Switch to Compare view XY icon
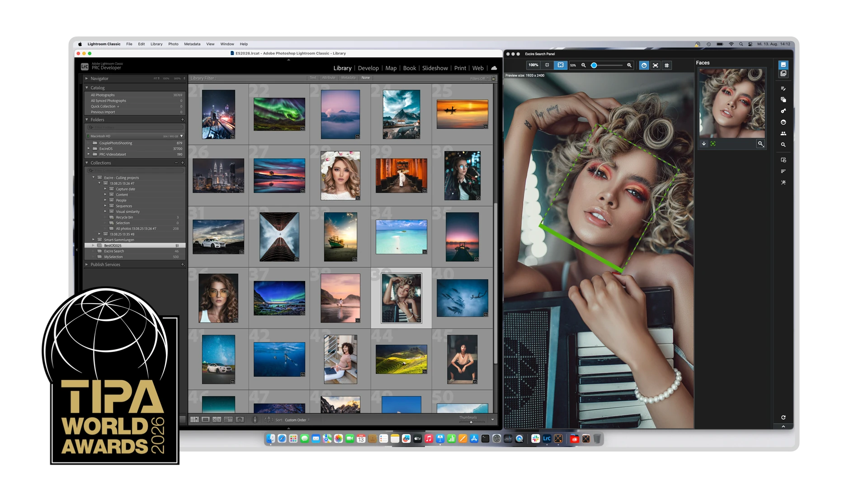 [217, 420]
